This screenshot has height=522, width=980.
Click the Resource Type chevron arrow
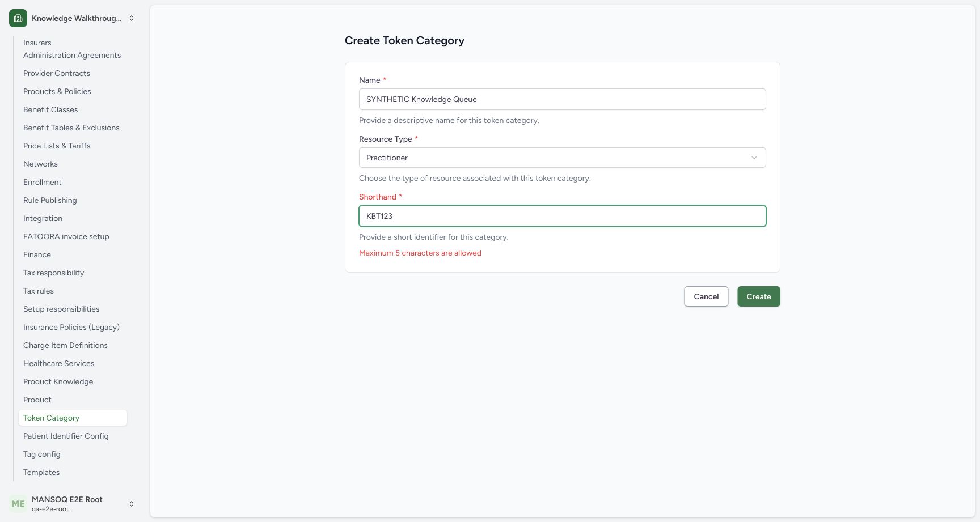tap(754, 158)
